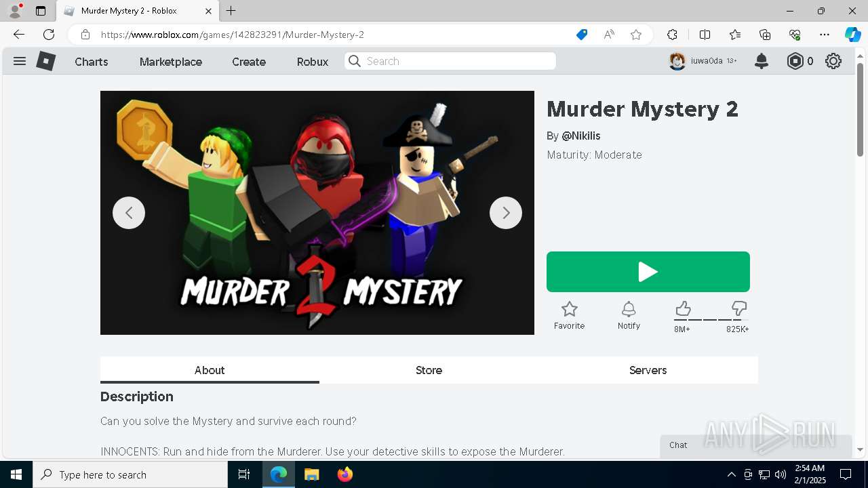
Task: Switch to the Servers tab
Action: 648,370
